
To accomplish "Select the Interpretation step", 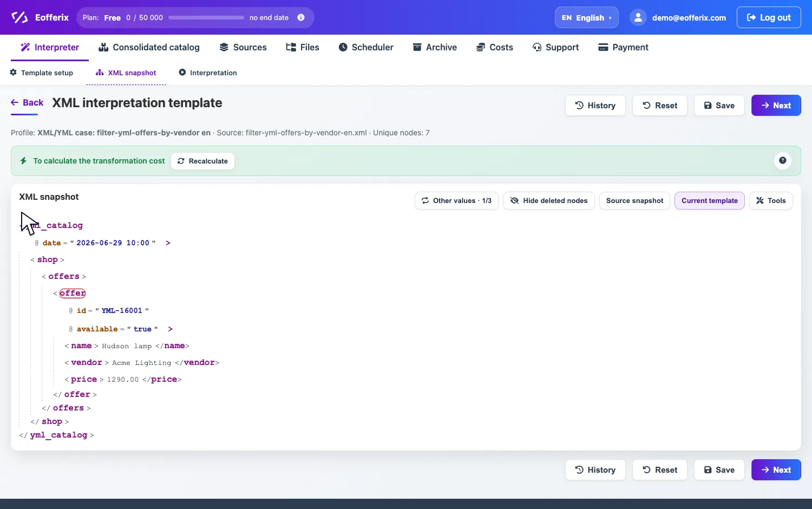I will (208, 73).
